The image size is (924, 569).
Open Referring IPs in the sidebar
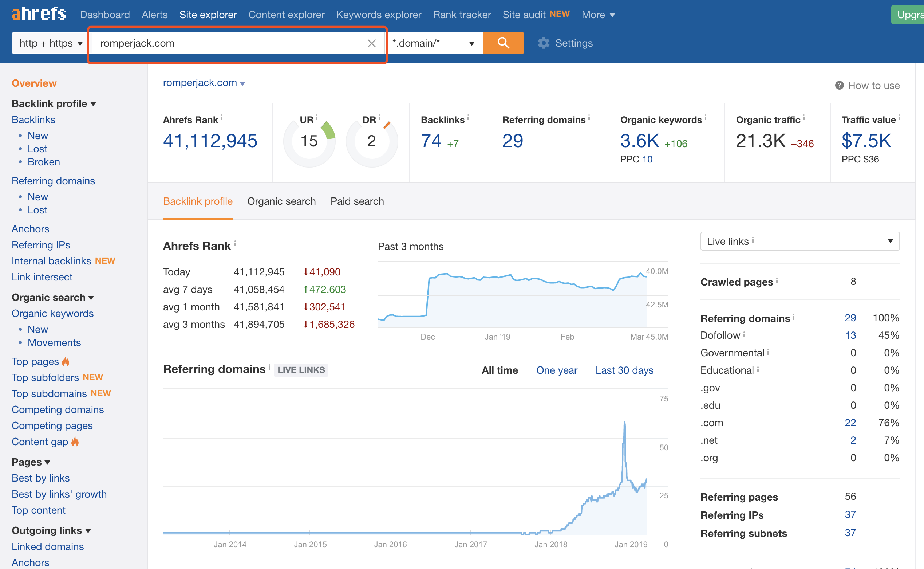41,245
